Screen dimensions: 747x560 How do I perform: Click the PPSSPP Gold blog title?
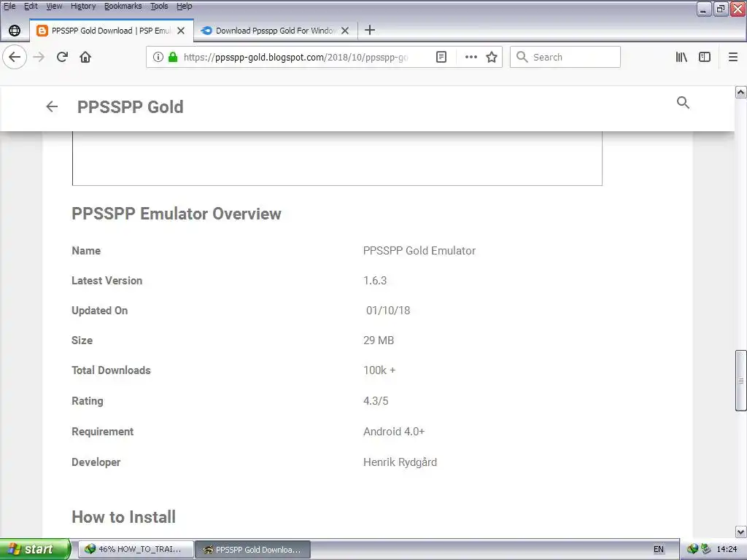pos(130,106)
